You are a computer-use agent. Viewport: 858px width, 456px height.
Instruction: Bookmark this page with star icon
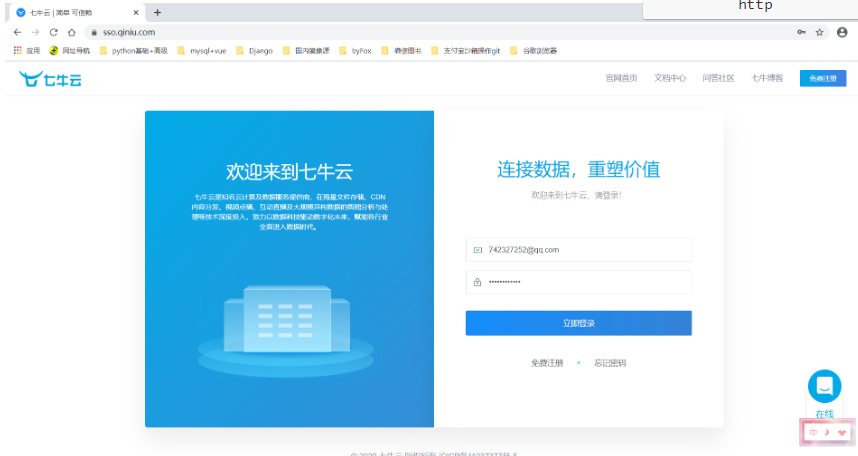point(820,32)
